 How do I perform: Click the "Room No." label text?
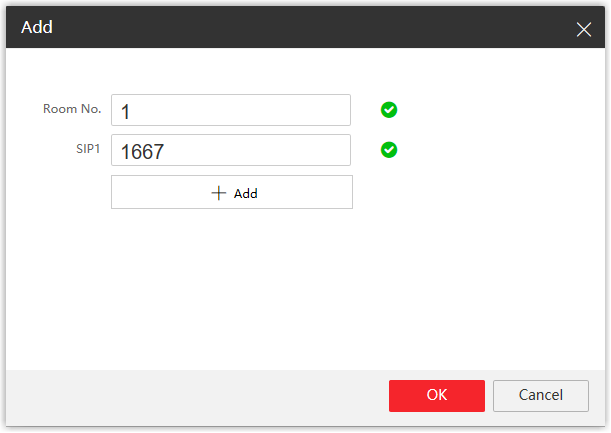(x=72, y=109)
